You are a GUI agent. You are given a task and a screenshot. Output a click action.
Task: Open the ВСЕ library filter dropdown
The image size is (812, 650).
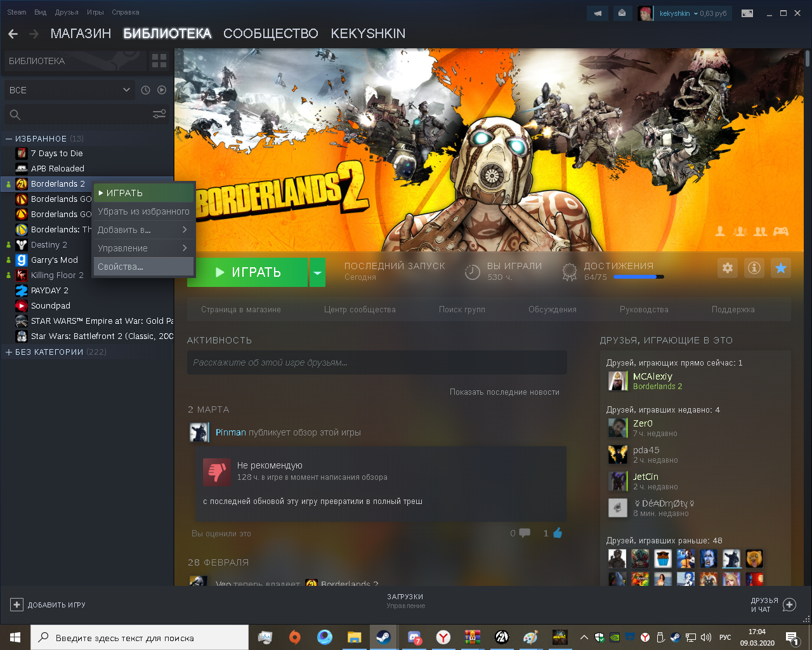point(70,90)
